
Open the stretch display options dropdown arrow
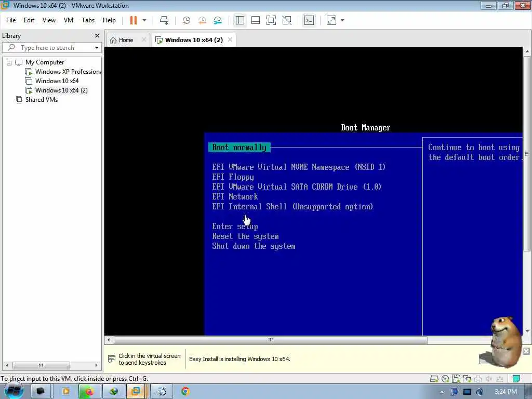coord(342,20)
